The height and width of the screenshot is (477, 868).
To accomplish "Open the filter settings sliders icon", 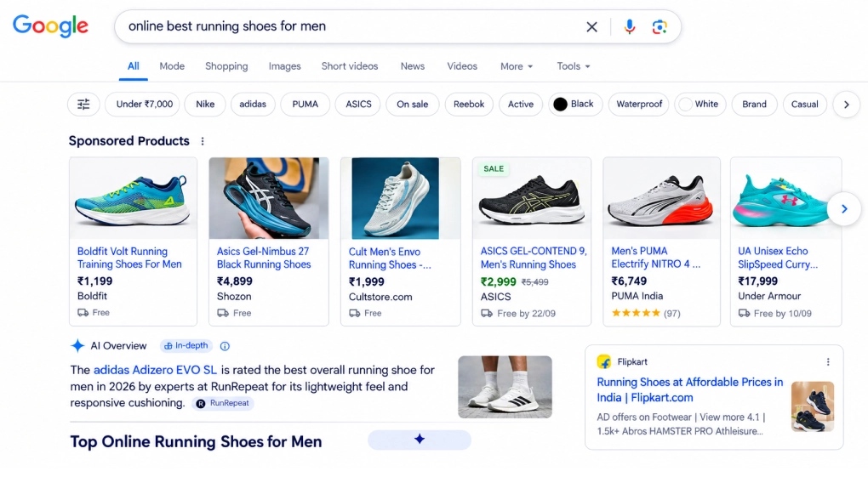I will pos(83,104).
